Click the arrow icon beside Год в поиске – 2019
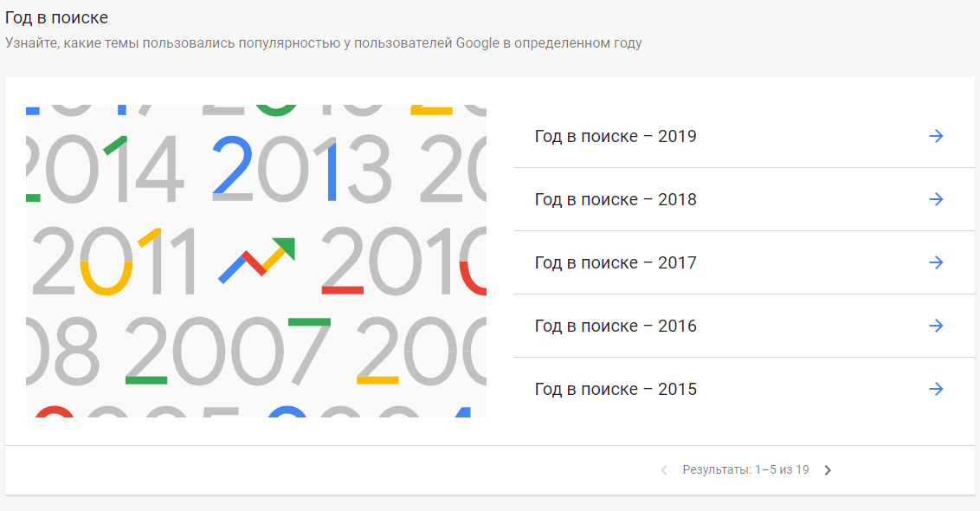This screenshot has width=980, height=511. [x=936, y=136]
